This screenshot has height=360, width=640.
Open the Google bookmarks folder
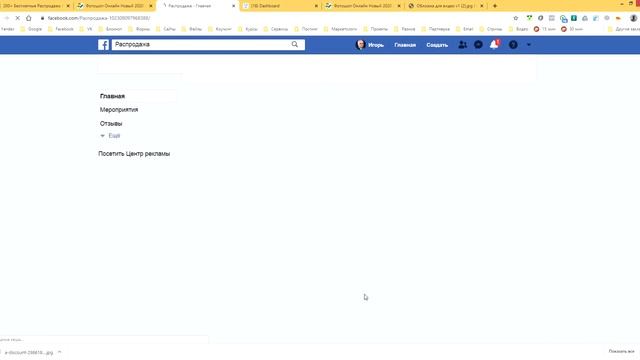[31, 29]
